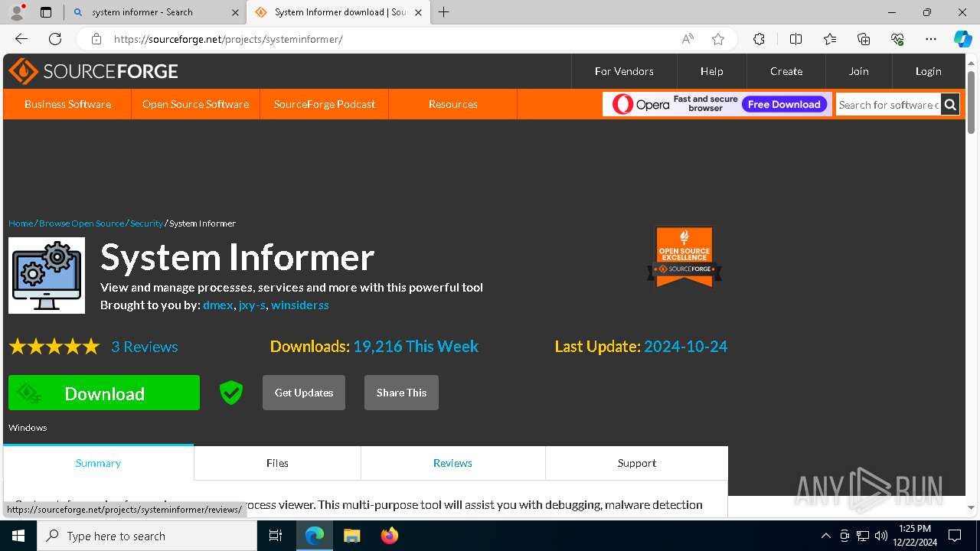Click the Get Updates button
Screen dimensions: 980x551
[x=304, y=393]
